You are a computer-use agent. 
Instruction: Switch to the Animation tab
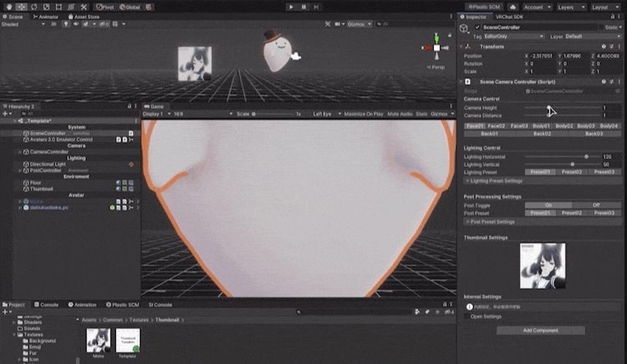coord(83,305)
